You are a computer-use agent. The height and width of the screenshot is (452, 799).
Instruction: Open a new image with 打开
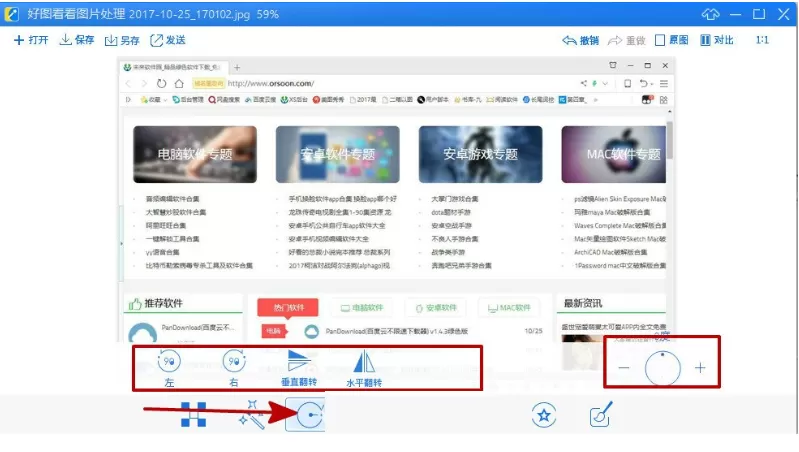click(31, 40)
